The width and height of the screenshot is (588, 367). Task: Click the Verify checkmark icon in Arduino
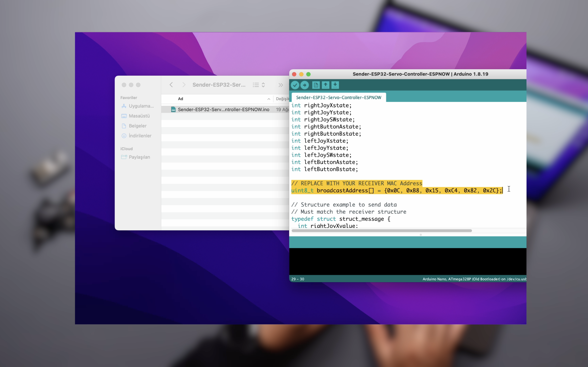point(295,85)
